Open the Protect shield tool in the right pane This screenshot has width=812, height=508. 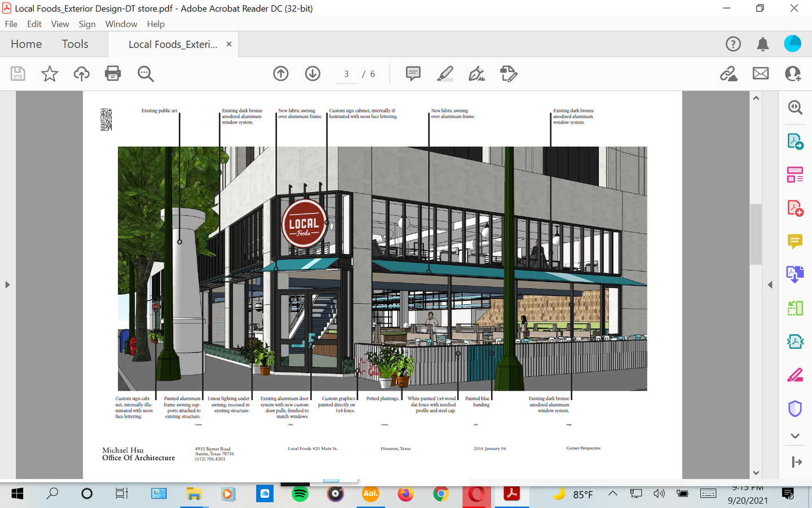point(795,408)
